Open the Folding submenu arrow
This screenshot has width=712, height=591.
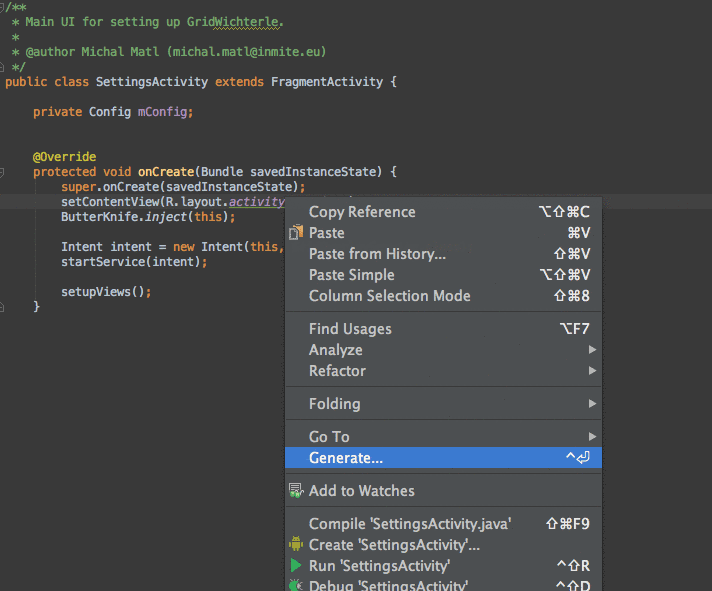(x=593, y=404)
